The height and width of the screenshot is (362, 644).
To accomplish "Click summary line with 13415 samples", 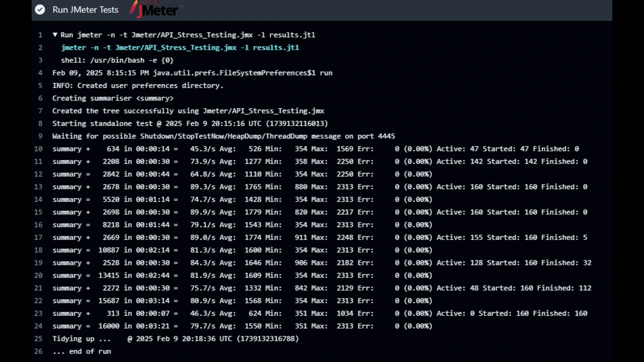I will tap(243, 276).
